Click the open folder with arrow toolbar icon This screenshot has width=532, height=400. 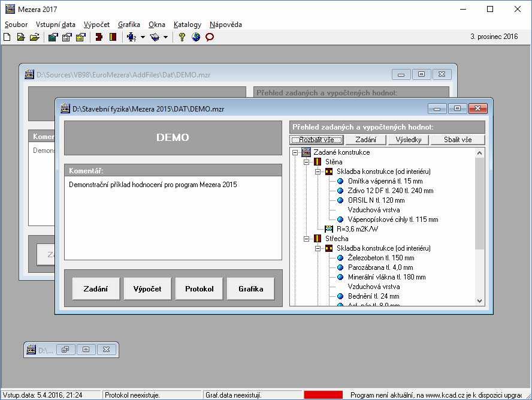pyautogui.click(x=34, y=37)
